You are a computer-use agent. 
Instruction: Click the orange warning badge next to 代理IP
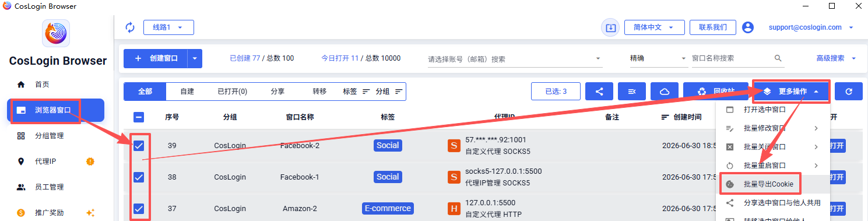point(90,162)
